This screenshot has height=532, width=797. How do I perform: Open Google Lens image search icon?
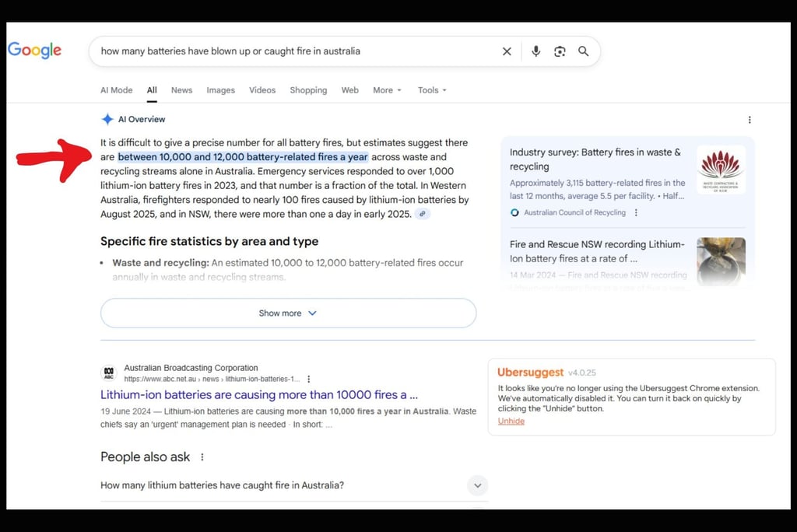click(560, 51)
